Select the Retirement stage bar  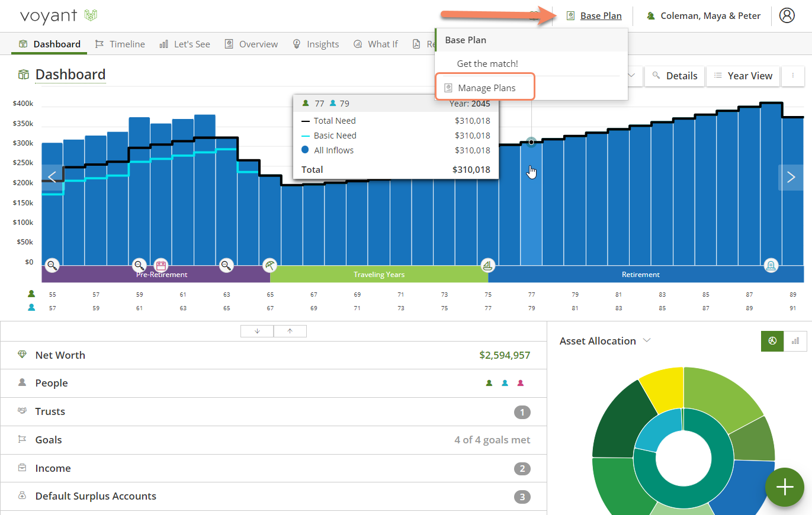tap(646, 274)
